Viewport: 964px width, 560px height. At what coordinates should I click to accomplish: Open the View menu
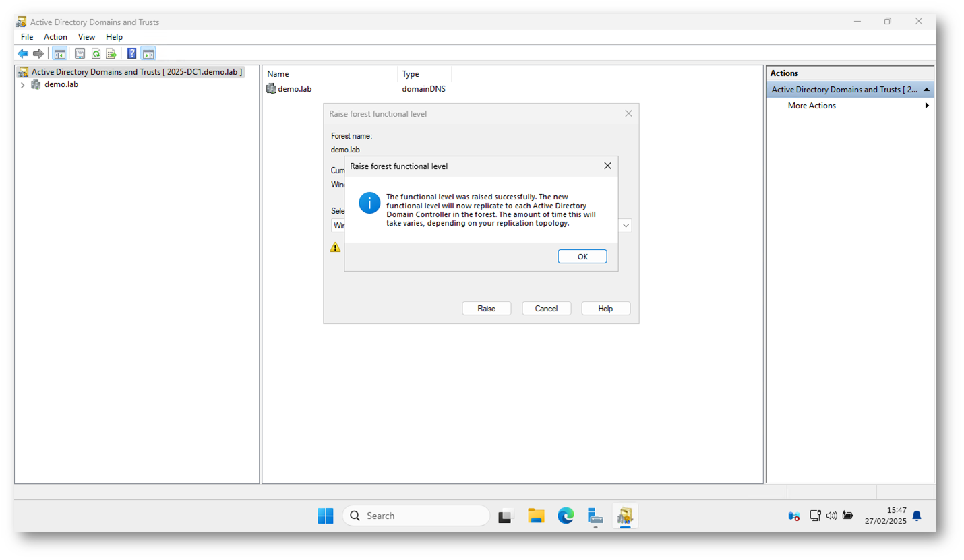click(86, 37)
